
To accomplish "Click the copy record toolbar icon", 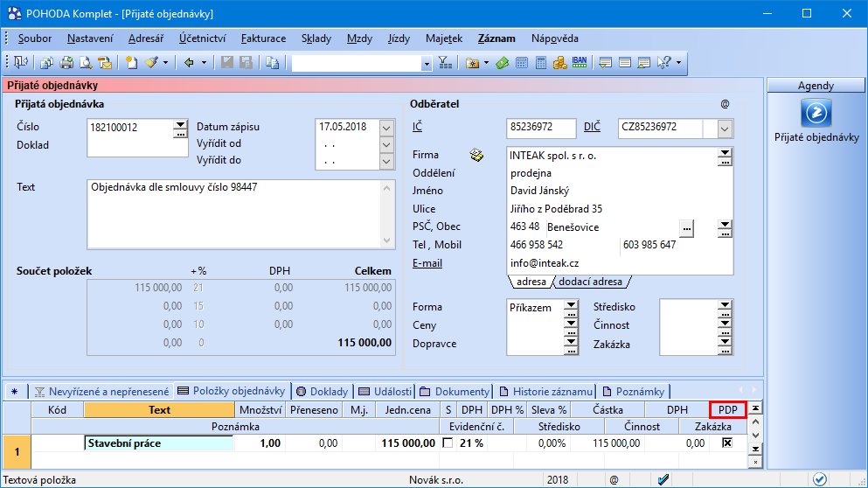I will click(272, 63).
